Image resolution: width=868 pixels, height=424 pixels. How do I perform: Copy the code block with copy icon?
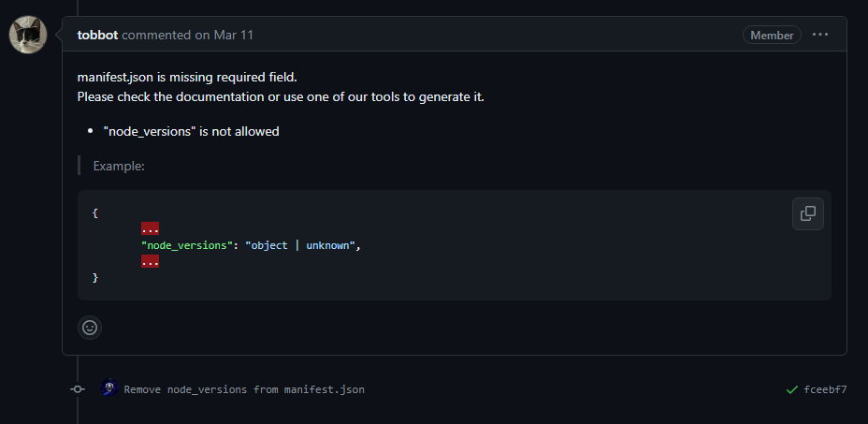[x=808, y=213]
